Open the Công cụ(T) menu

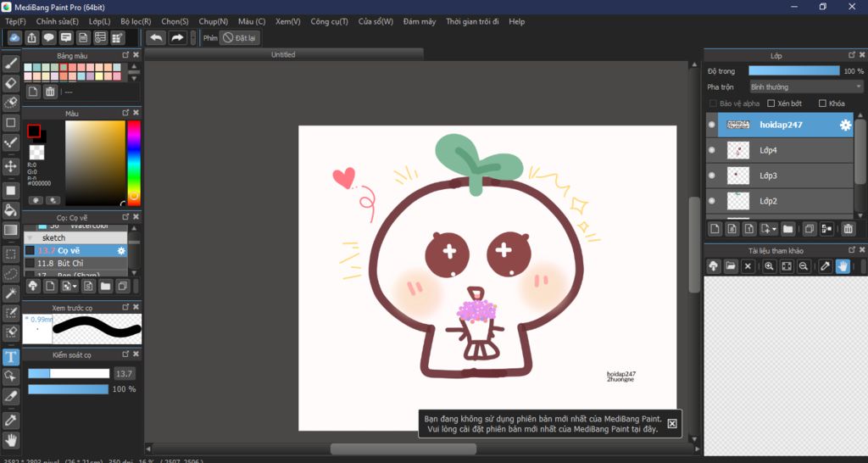[330, 21]
